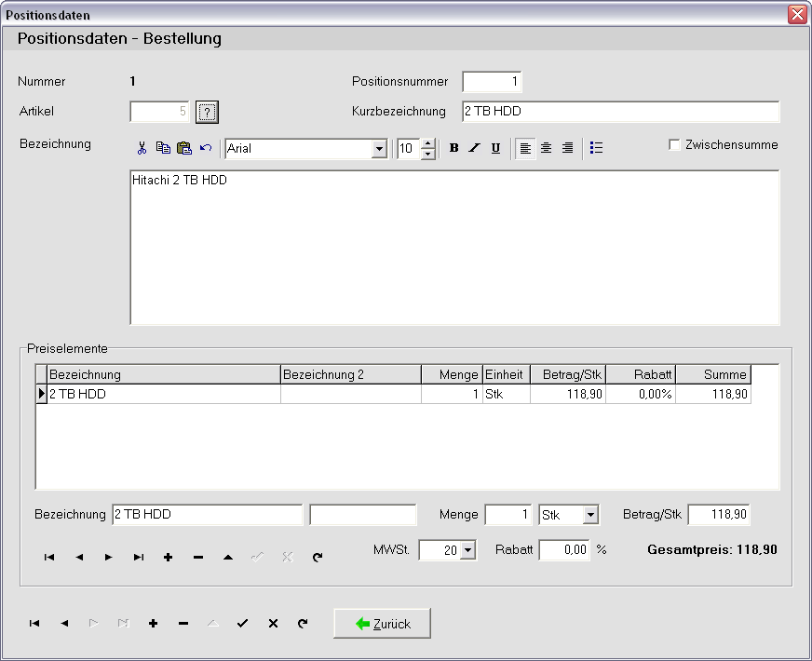Toggle italic formatting

474,148
